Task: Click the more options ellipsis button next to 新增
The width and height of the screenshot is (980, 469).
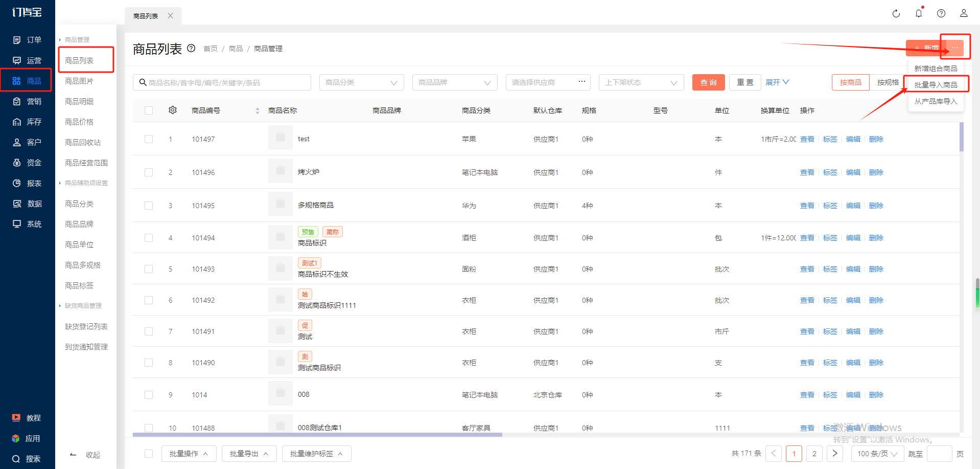Action: (x=954, y=48)
